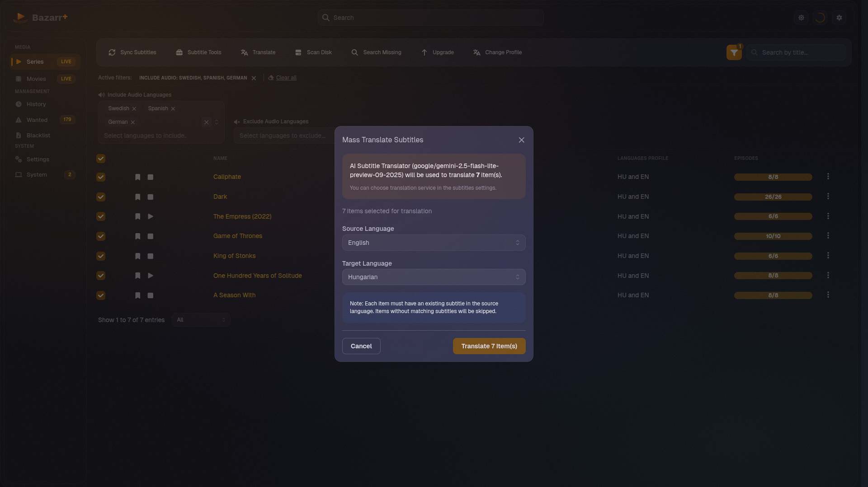Open the three-dot menu for Game of Thrones
Viewport: 868px width, 487px height.
(x=828, y=235)
